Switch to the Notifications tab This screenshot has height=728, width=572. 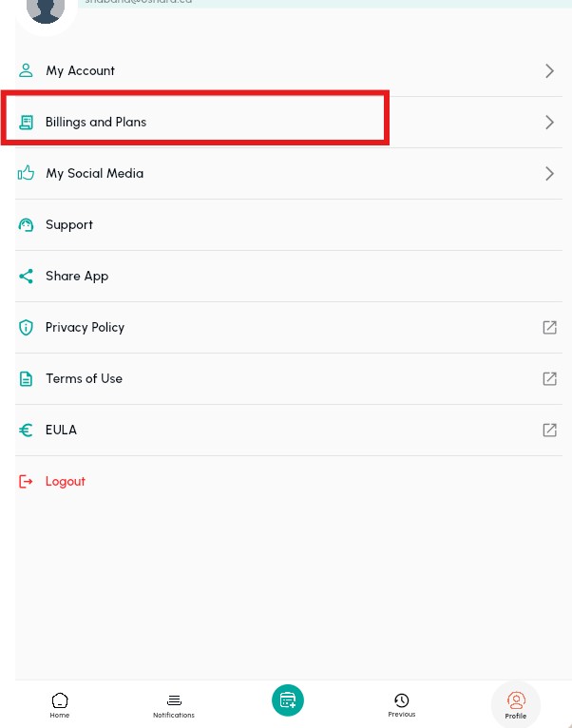pos(174,704)
